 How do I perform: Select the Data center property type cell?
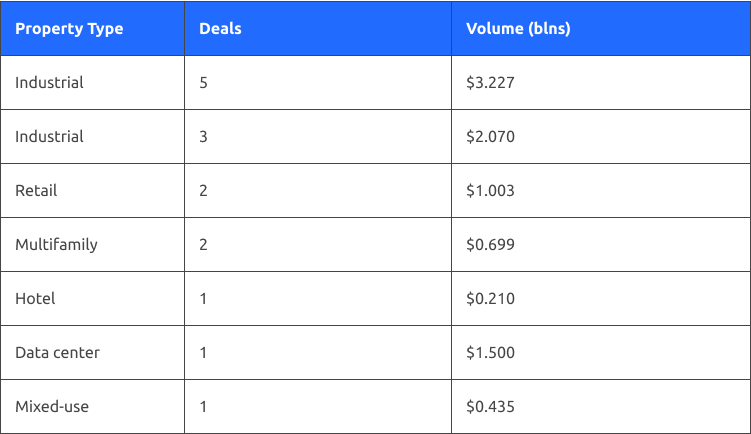pos(57,352)
